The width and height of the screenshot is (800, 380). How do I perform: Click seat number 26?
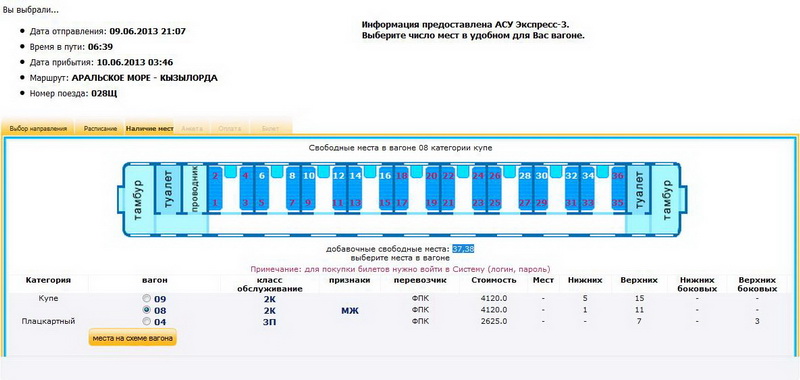495,176
